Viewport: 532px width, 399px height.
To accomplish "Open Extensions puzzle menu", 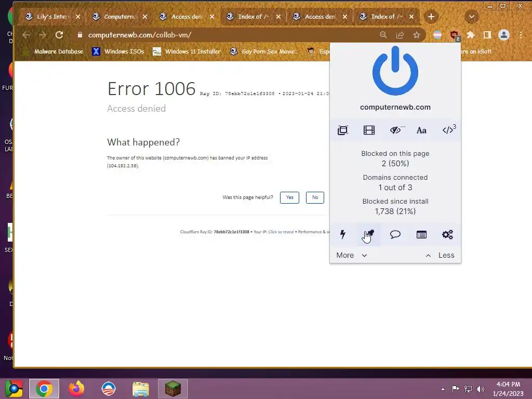I will (x=471, y=35).
